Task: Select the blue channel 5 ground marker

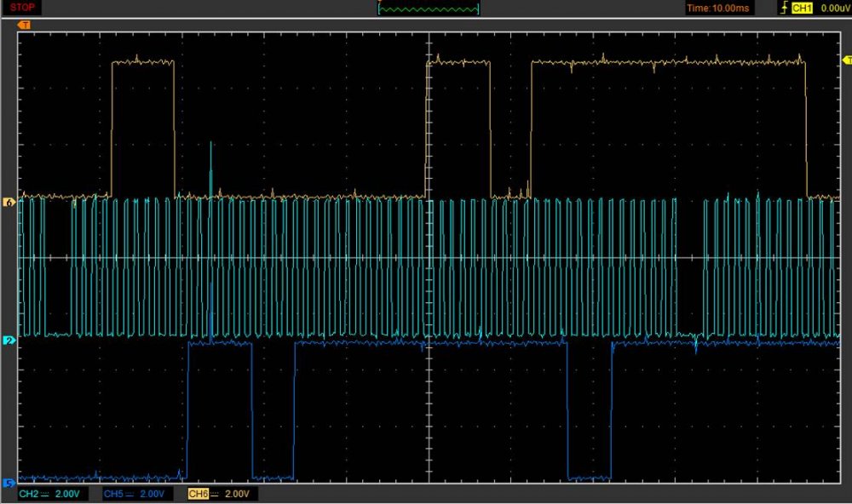Action: coord(9,482)
